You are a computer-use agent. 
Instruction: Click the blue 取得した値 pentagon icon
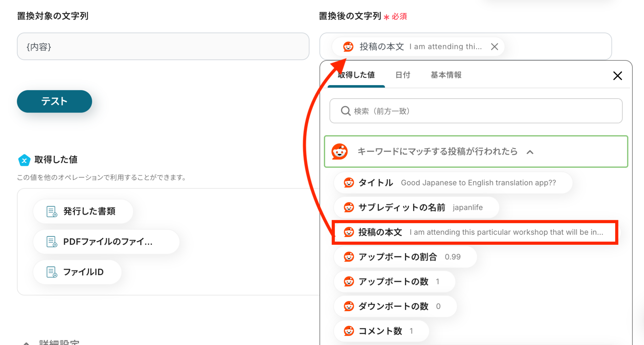tap(24, 160)
